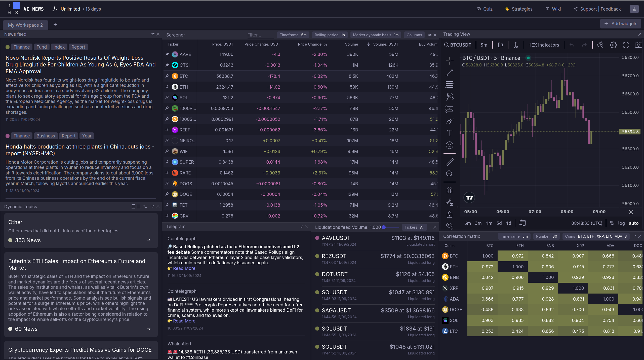644x360 pixels.
Task: Select the Text tool in chart toolbar
Action: [x=449, y=133]
